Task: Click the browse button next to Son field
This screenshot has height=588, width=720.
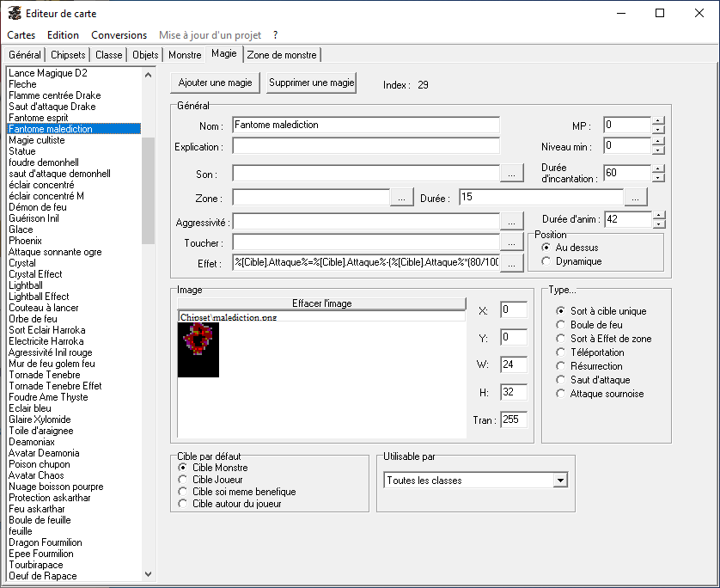Action: (511, 174)
